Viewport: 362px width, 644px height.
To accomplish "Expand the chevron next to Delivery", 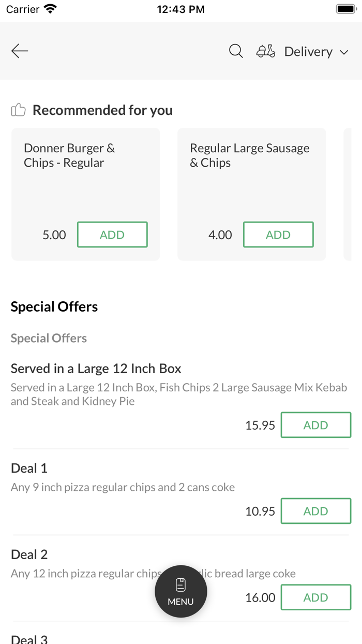I will coord(344,52).
